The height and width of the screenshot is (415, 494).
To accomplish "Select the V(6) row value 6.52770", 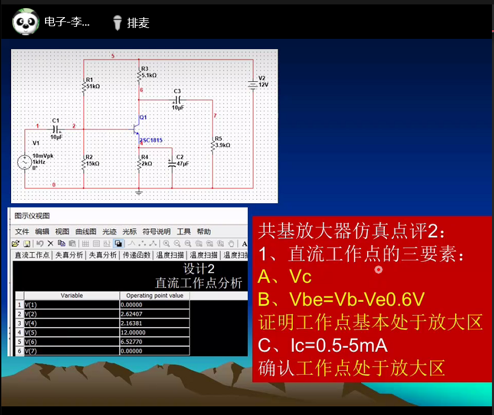I will 154,342.
